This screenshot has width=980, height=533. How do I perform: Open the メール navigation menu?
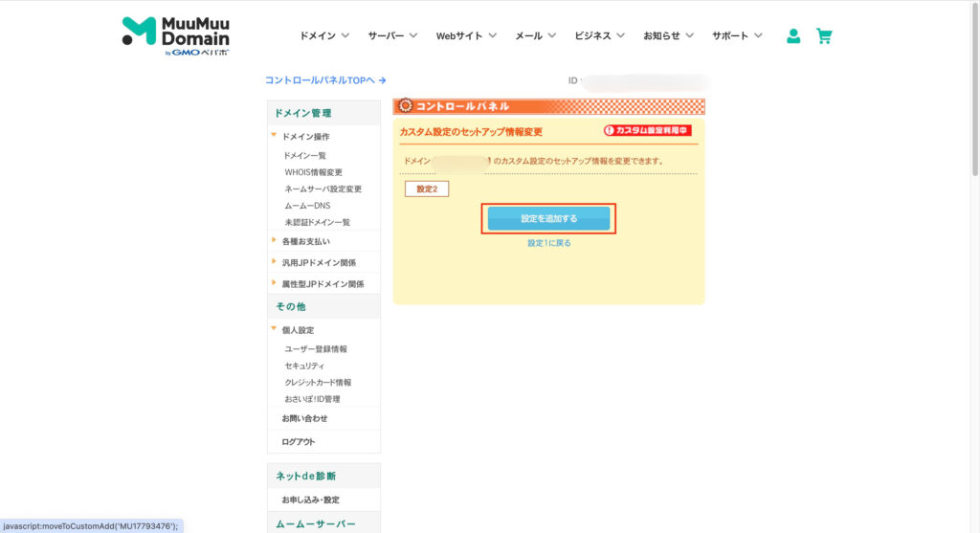[535, 36]
